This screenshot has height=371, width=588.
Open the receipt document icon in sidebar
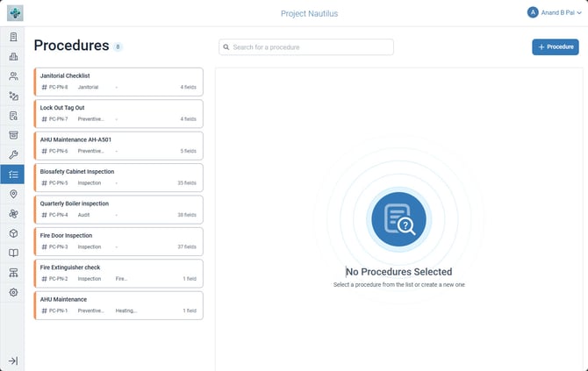[13, 37]
